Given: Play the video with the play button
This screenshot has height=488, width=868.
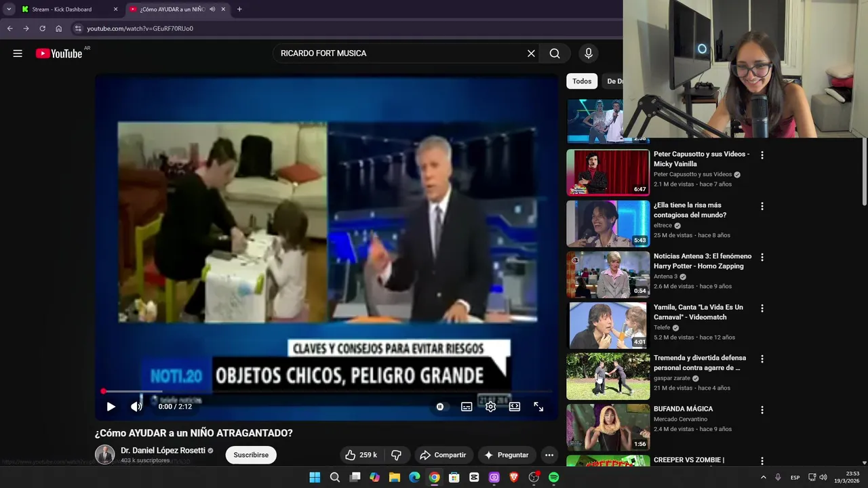Looking at the screenshot, I should 111,407.
